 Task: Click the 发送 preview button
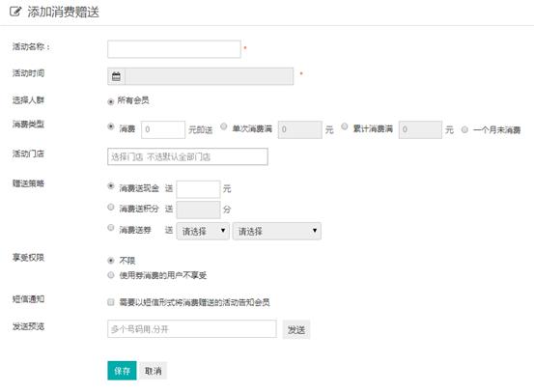(296, 329)
